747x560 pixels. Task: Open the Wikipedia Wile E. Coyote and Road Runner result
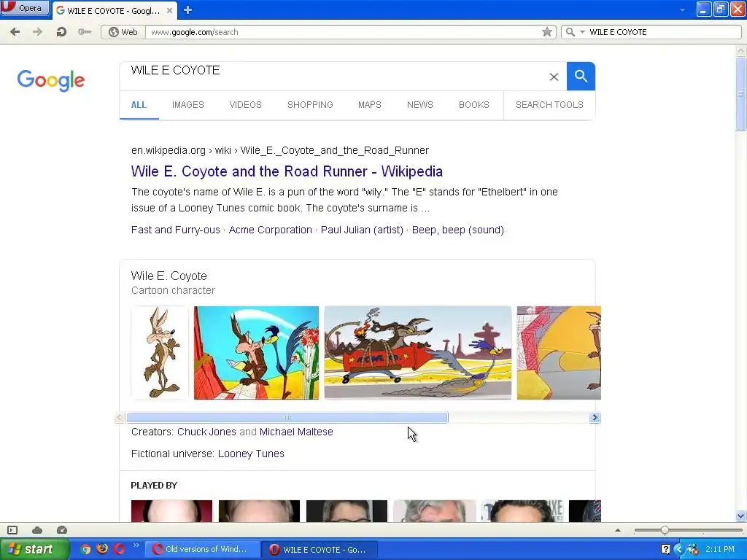coord(287,171)
